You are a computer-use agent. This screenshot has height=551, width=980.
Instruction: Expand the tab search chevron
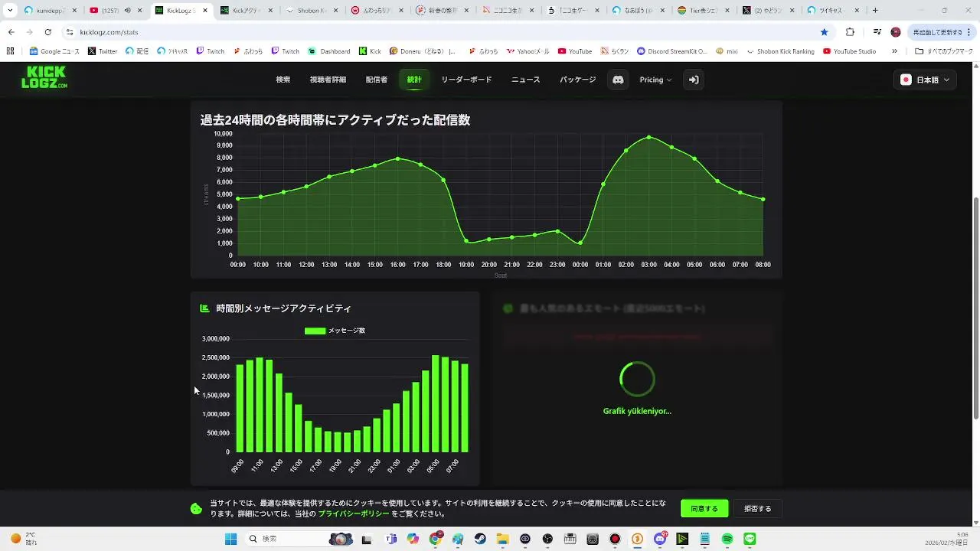tap(10, 11)
